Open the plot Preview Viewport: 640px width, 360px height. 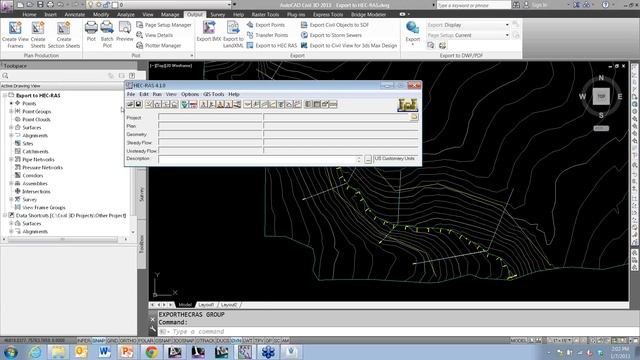tap(124, 31)
